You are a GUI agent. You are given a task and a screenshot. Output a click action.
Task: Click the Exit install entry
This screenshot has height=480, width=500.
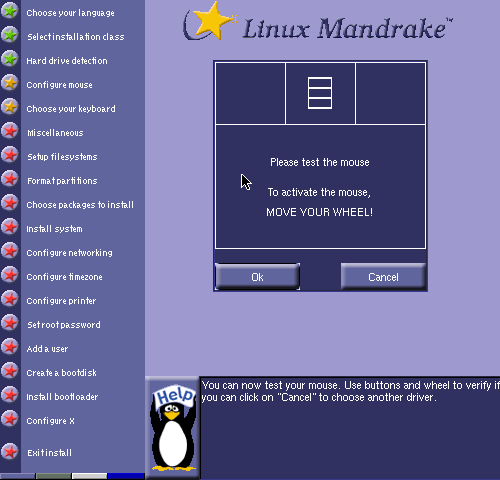click(x=49, y=453)
